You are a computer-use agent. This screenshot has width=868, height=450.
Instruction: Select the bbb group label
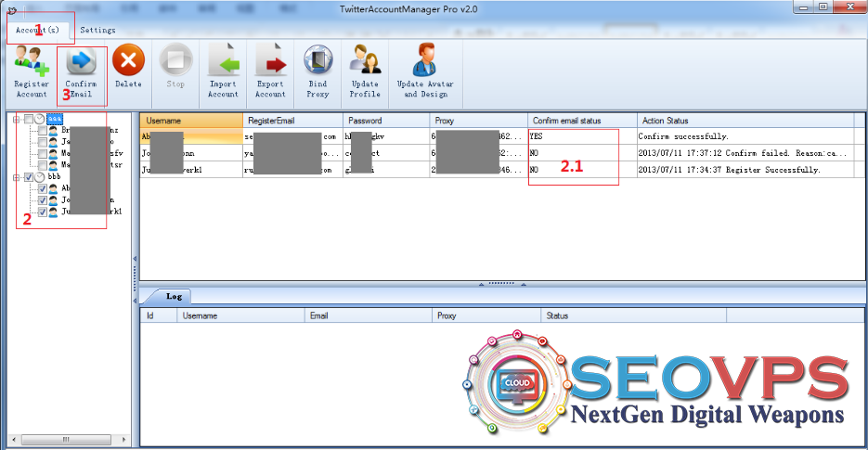pos(54,177)
